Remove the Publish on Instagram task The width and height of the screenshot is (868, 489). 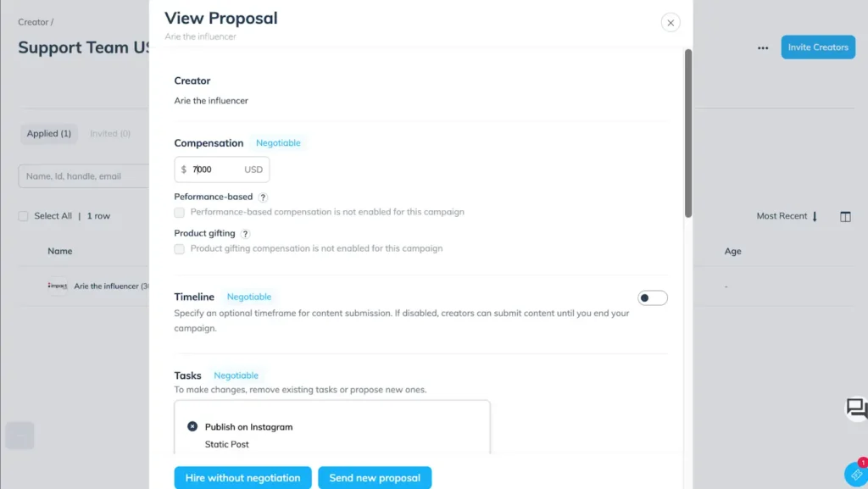click(192, 426)
